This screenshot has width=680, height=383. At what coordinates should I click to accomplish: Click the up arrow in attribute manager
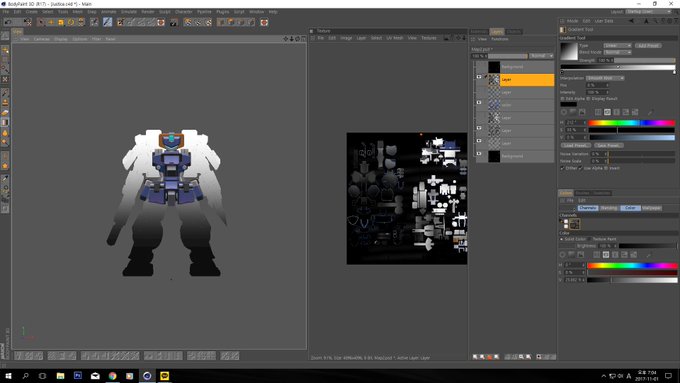[x=646, y=21]
